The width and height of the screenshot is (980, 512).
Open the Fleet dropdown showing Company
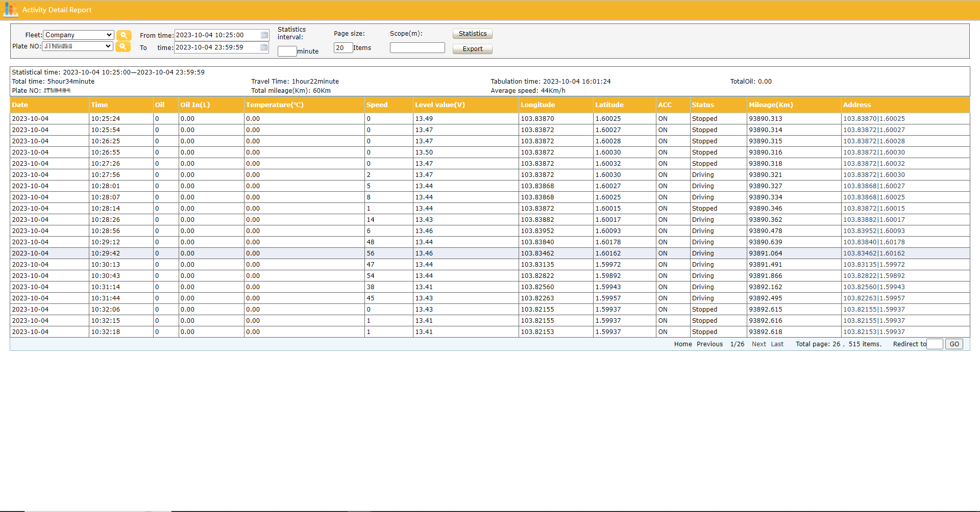(78, 35)
